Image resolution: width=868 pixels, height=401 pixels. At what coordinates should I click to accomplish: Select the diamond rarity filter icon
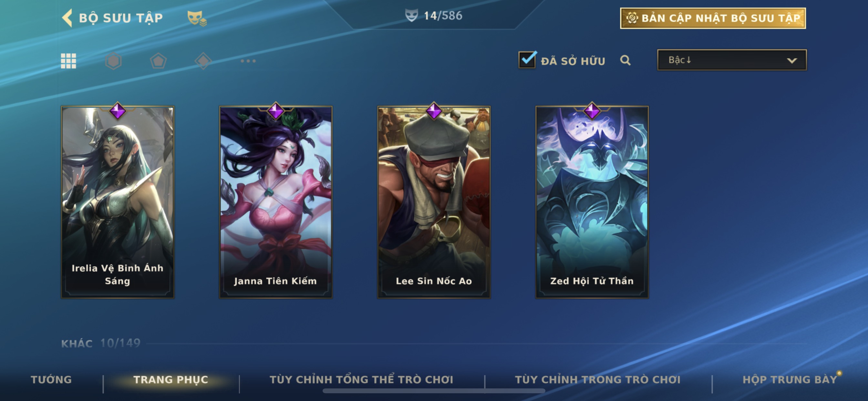(x=203, y=61)
